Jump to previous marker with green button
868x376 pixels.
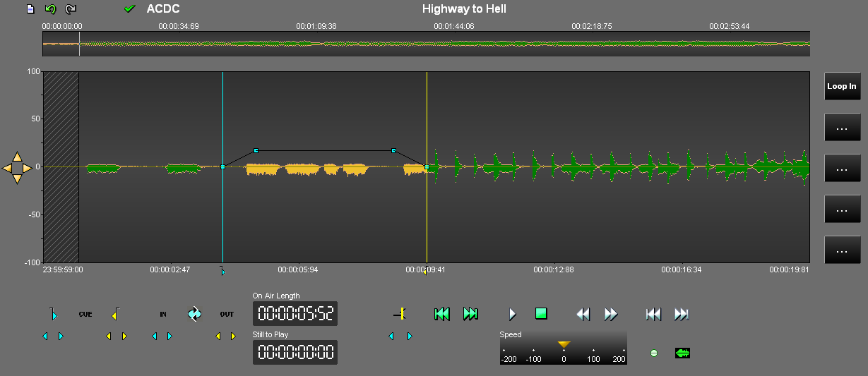pos(442,314)
